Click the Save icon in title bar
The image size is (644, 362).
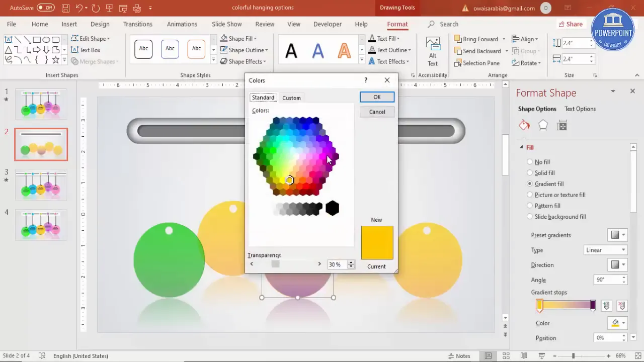click(66, 8)
